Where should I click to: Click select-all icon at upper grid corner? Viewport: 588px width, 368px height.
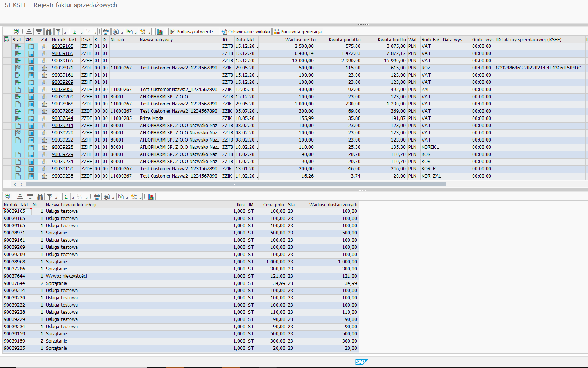pyautogui.click(x=6, y=39)
